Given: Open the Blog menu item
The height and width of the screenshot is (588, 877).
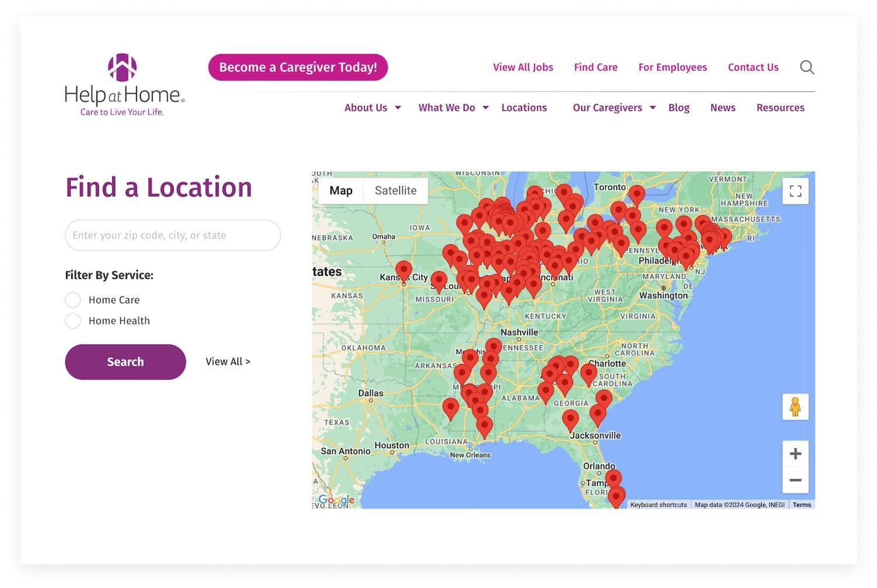Looking at the screenshot, I should tap(679, 108).
